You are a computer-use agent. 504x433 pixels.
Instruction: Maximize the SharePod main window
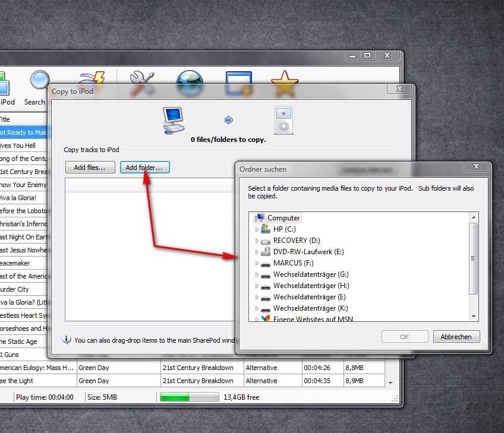click(367, 55)
